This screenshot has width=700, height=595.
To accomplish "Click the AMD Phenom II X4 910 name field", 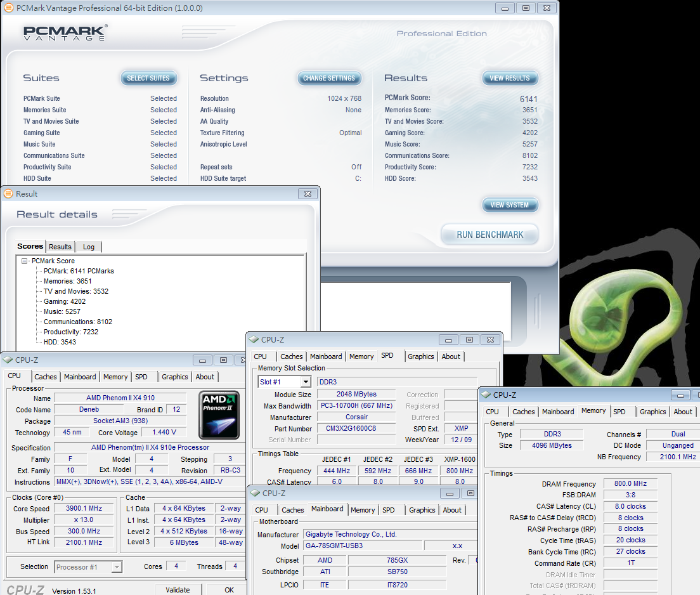I will (x=120, y=398).
